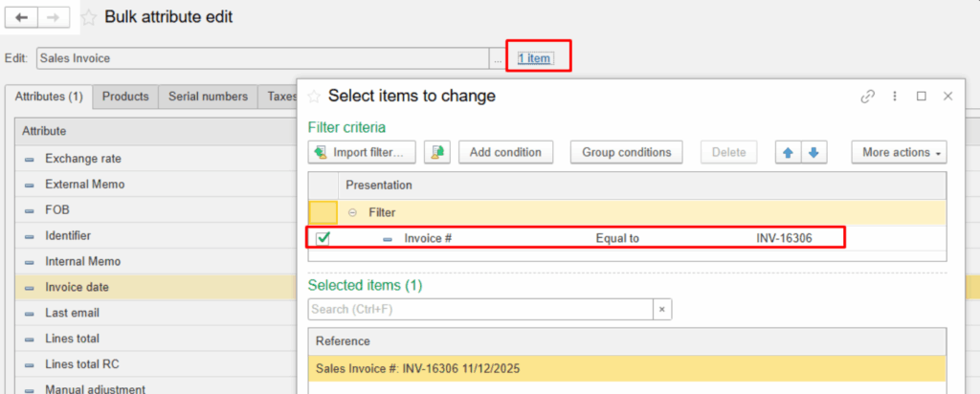Viewport: 980px width, 394px height.
Task: Move condition up with blue arrow
Action: [788, 152]
